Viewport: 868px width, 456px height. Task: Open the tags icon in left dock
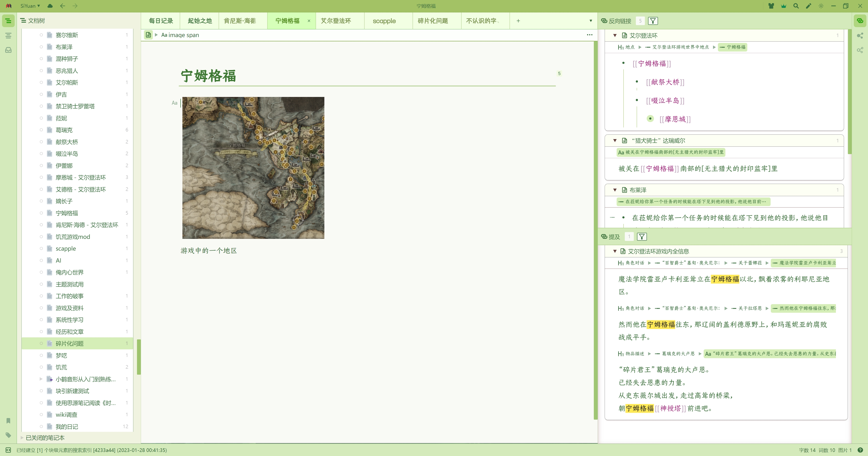(x=8, y=435)
